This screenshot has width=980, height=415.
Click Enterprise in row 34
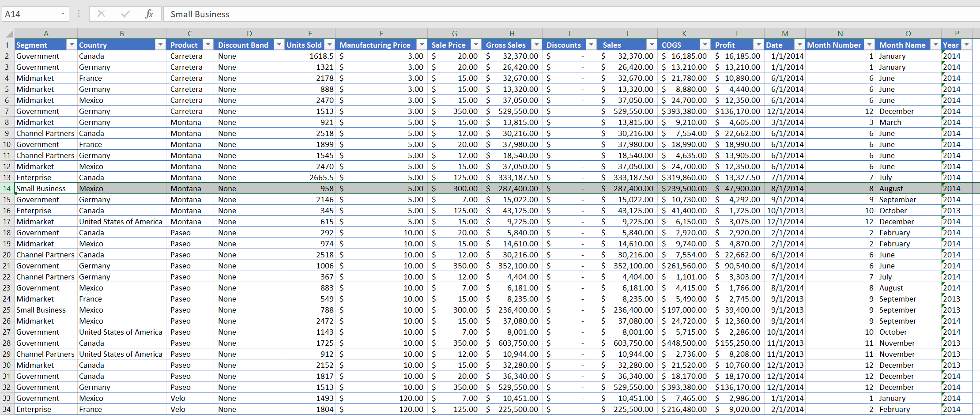coord(34,409)
